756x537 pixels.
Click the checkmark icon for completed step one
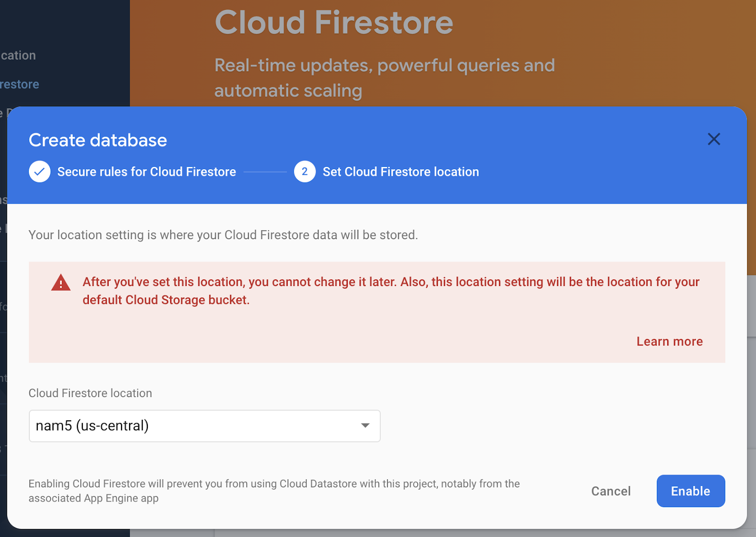[x=39, y=172]
